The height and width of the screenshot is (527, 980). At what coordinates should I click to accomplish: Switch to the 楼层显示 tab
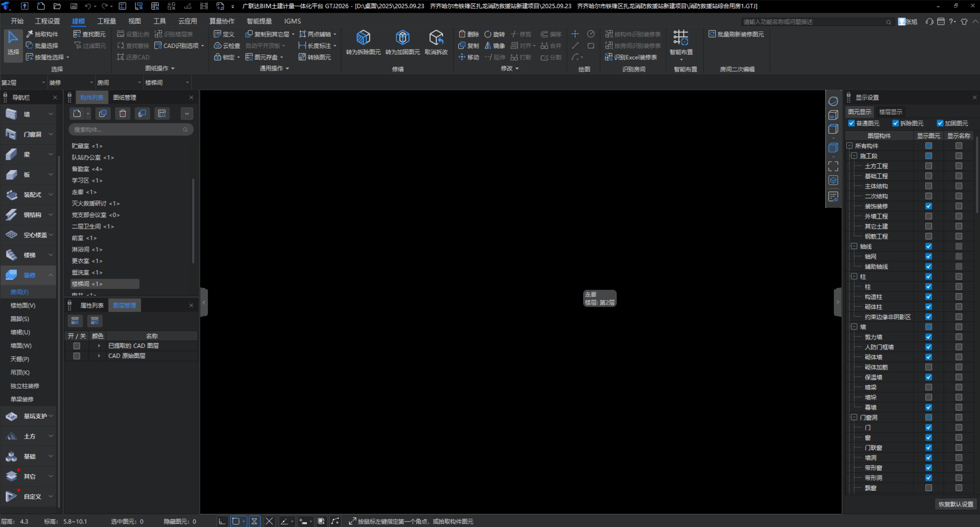(890, 112)
